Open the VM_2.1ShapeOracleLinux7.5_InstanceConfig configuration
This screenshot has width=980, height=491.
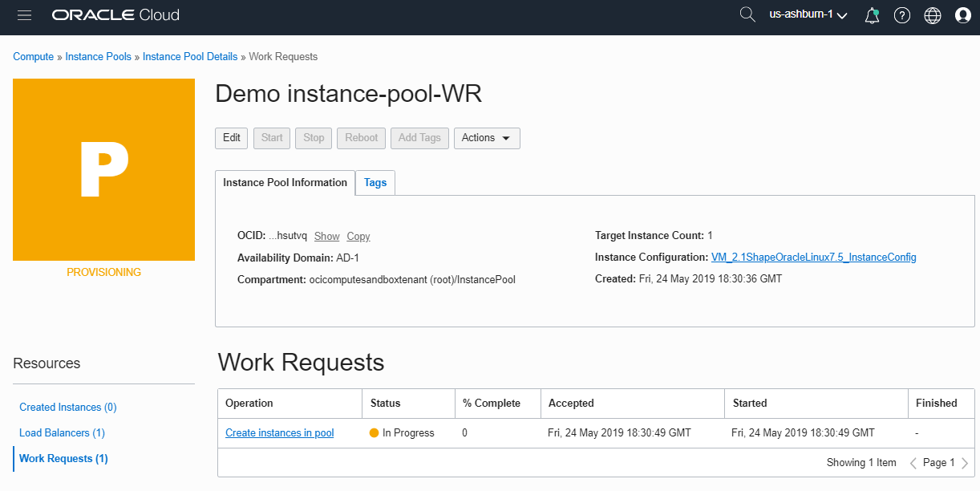coord(814,257)
